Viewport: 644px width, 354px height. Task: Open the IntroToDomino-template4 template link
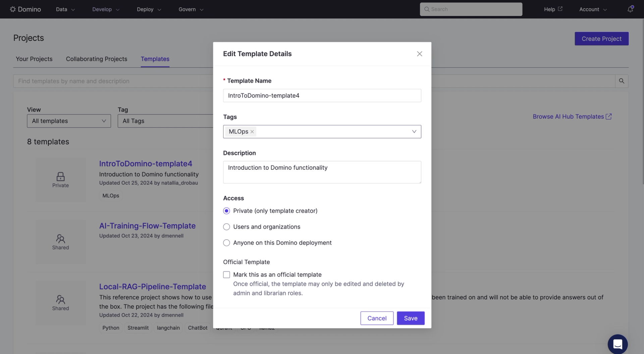coord(146,163)
